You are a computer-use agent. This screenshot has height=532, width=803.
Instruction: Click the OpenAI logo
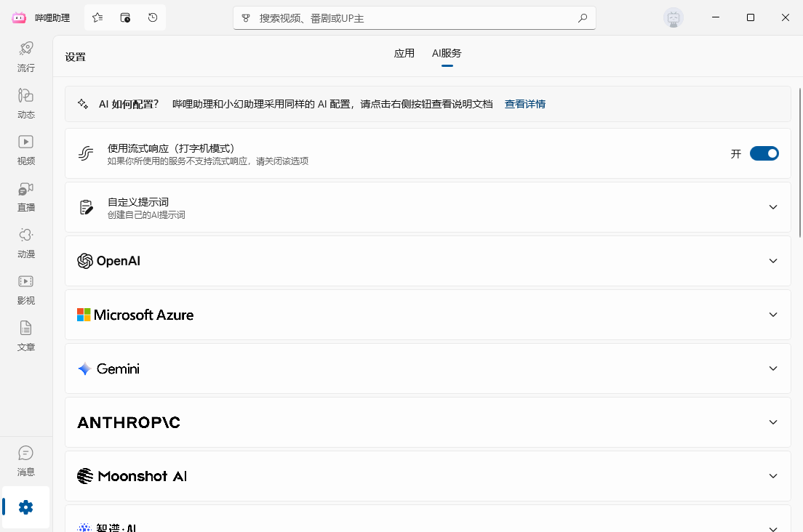(x=108, y=261)
